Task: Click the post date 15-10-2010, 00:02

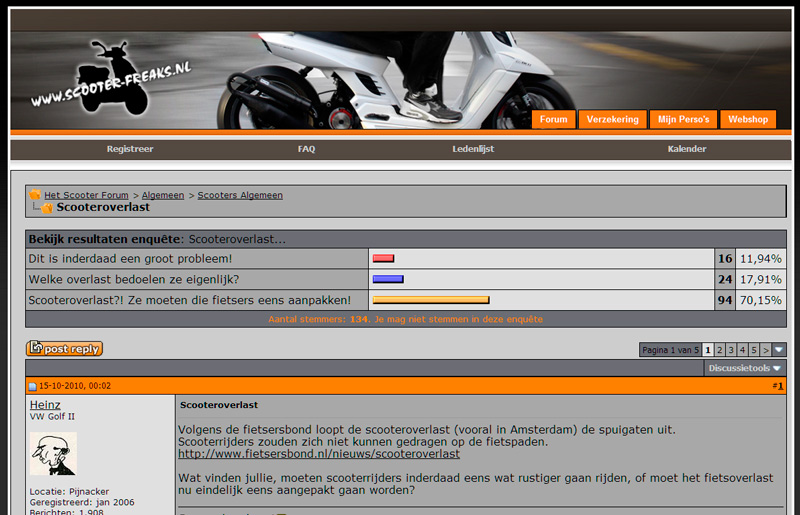Action: point(75,386)
